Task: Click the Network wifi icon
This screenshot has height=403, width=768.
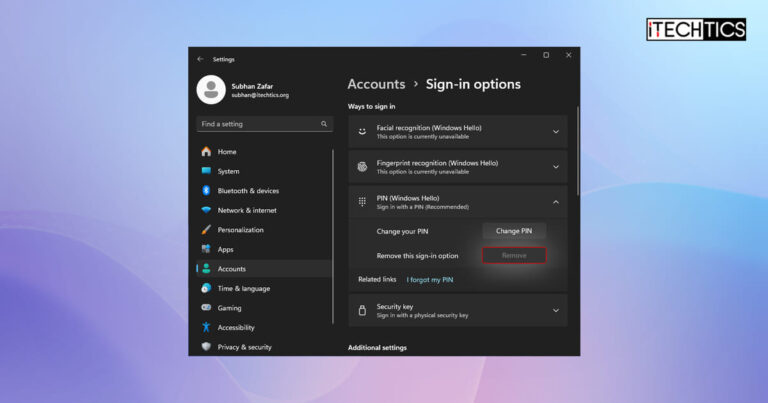Action: [x=206, y=210]
